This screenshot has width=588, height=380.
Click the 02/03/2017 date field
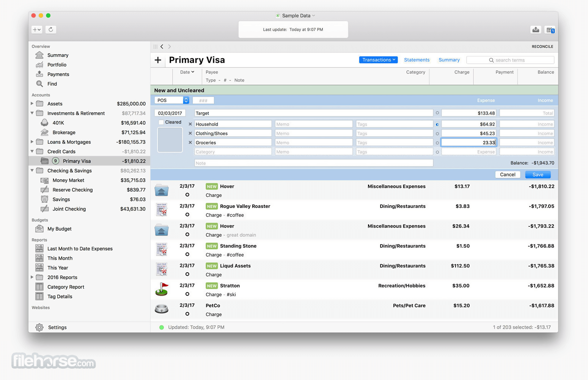click(x=170, y=113)
